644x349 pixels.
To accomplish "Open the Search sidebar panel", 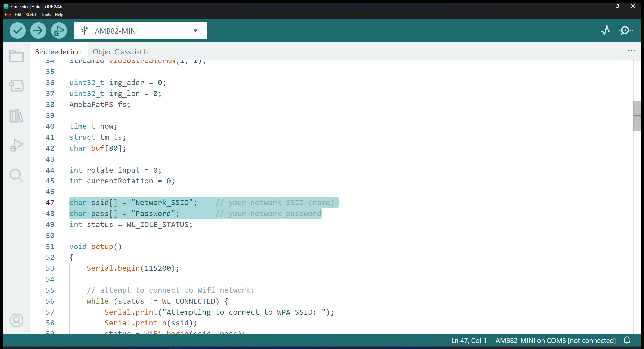I will pyautogui.click(x=16, y=175).
